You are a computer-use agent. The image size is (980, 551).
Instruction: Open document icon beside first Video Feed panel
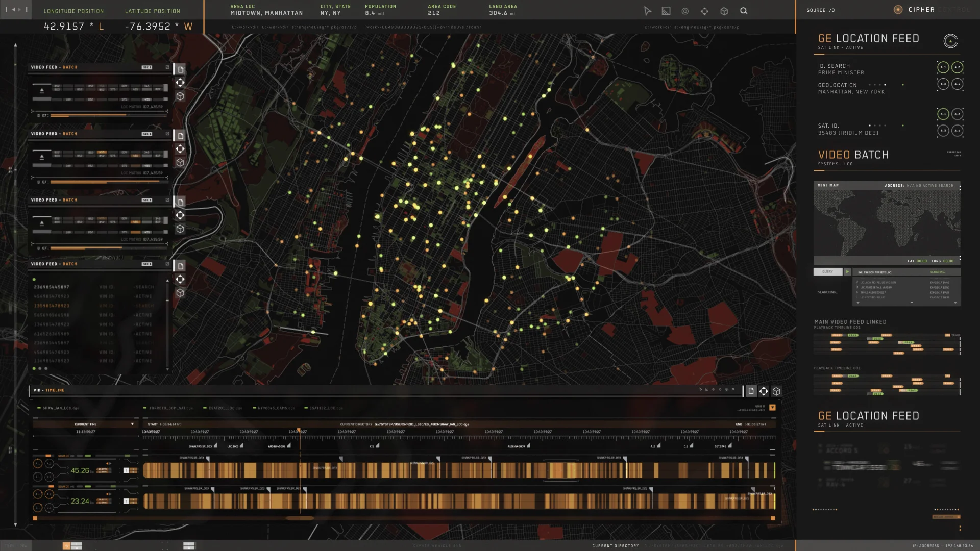coord(180,69)
